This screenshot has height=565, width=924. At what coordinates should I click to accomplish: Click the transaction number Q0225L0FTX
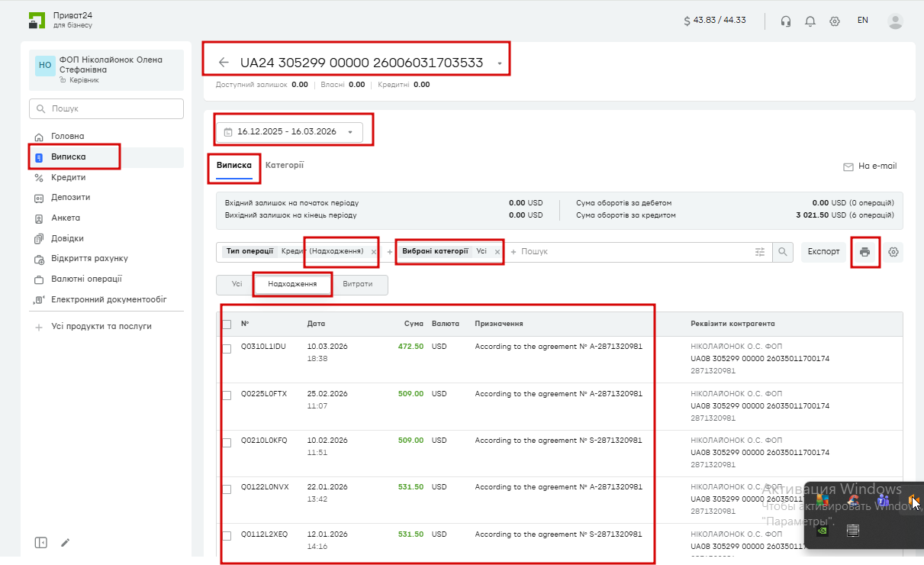pyautogui.click(x=264, y=394)
